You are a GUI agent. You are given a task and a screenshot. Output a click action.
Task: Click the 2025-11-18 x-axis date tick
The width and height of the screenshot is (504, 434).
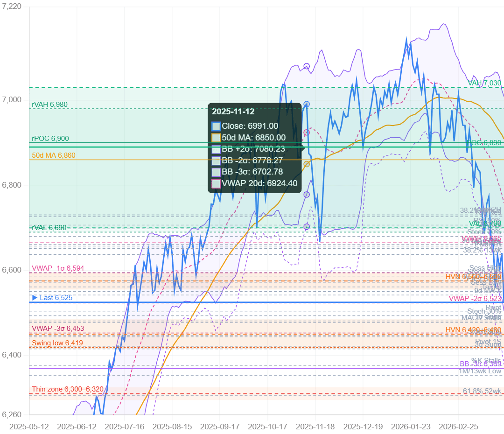click(x=316, y=427)
